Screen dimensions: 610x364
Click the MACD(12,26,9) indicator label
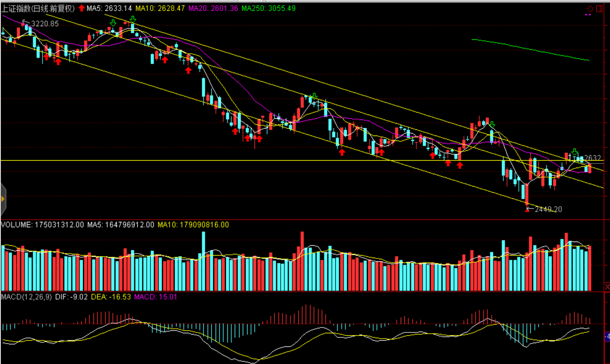(26, 297)
